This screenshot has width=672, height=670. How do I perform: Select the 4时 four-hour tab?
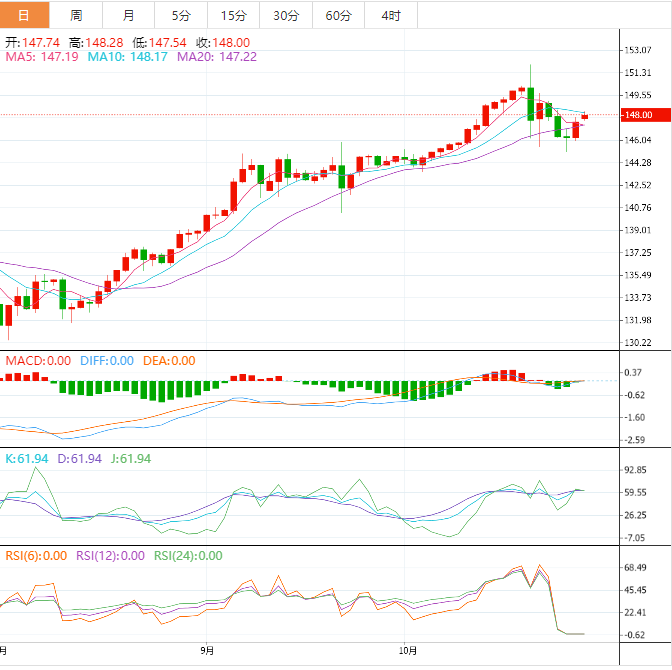point(390,15)
